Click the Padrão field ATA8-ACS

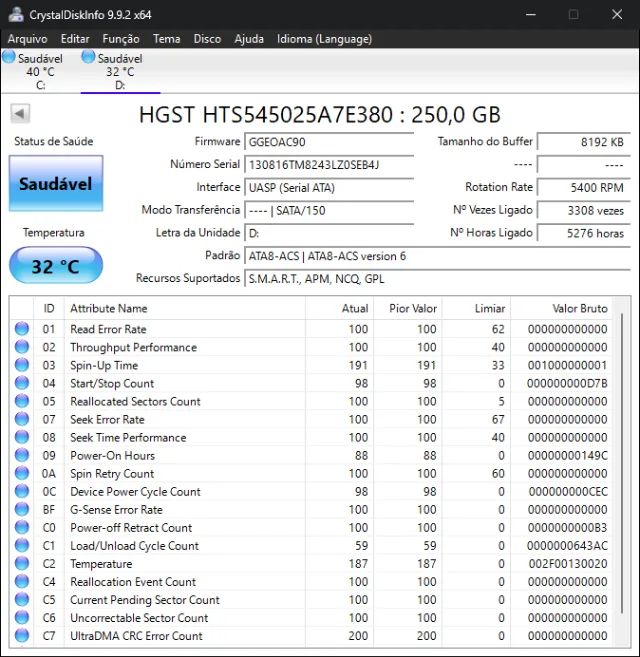coord(437,256)
